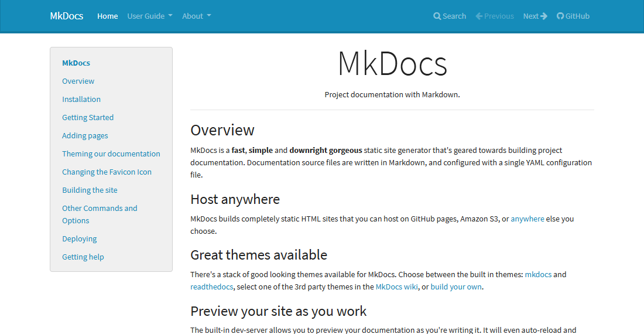Click the 'Overview' section heading
This screenshot has height=334, width=644.
click(x=222, y=130)
